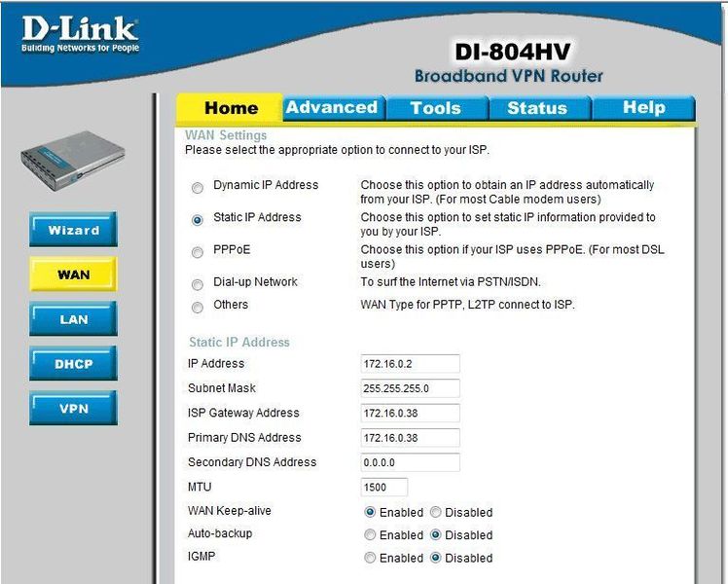Click the 'IGMP' label
Viewport: 728px width, 584px height.
[201, 556]
